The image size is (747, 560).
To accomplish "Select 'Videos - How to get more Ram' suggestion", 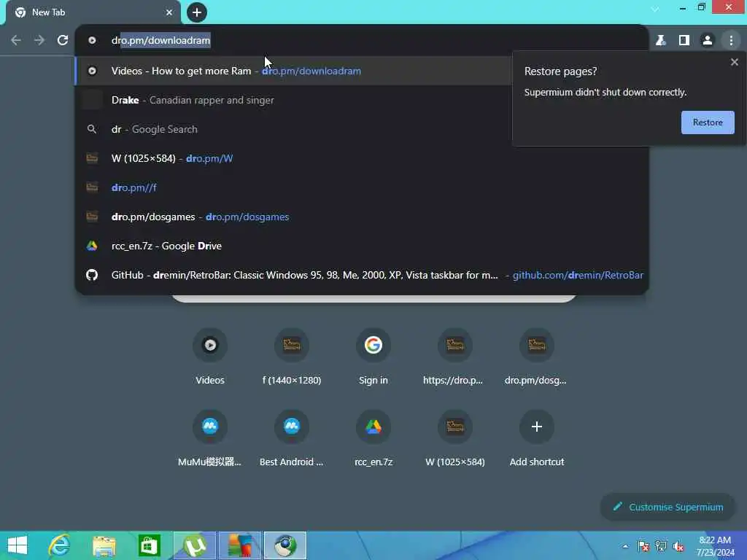I will coord(293,71).
